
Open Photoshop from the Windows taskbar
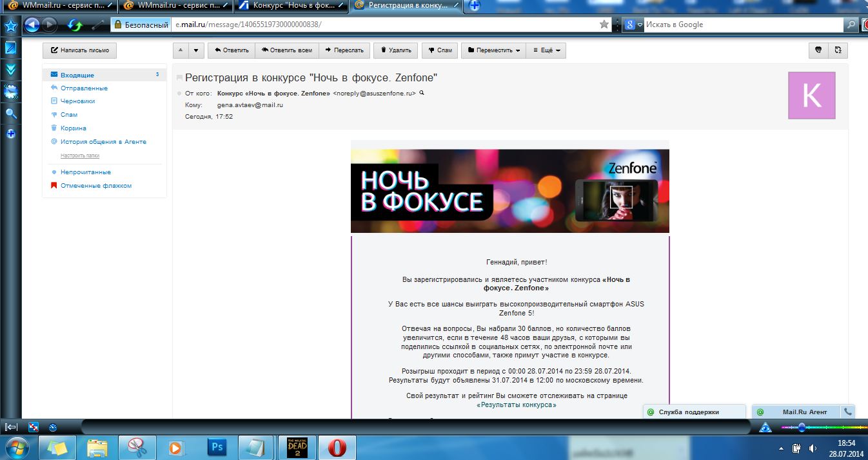coord(217,447)
